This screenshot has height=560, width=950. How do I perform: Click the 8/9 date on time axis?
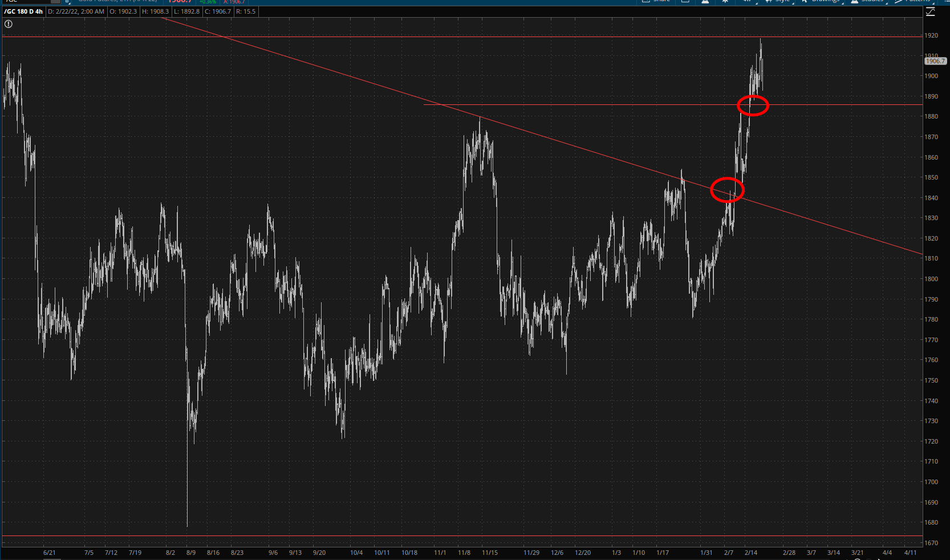click(x=190, y=553)
